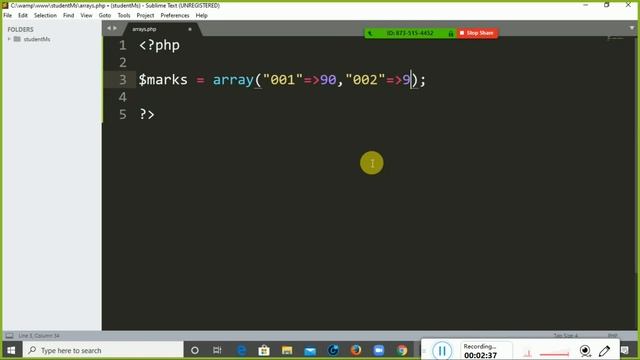Open the Project menu
The image size is (640, 360).
[145, 16]
